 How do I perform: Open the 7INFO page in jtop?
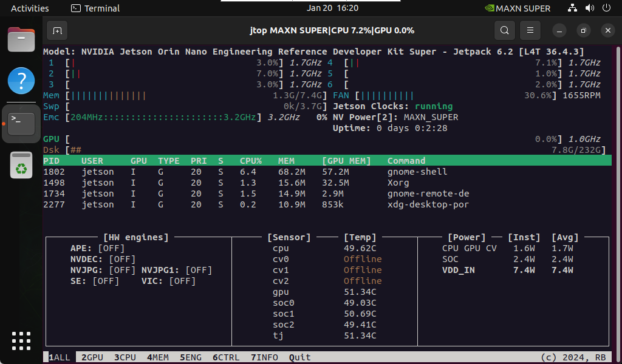coord(264,357)
